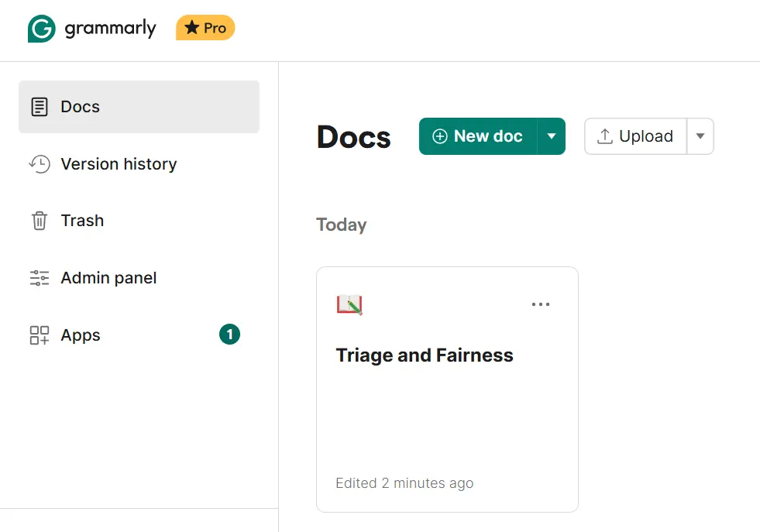Screen dimensions: 760x532
Task: Click the Pro star badge
Action: pos(205,28)
